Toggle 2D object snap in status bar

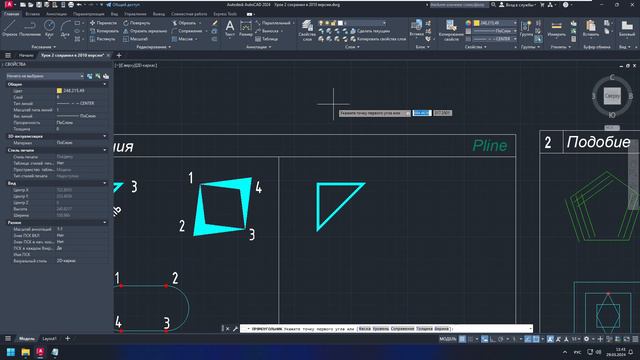coord(536,339)
